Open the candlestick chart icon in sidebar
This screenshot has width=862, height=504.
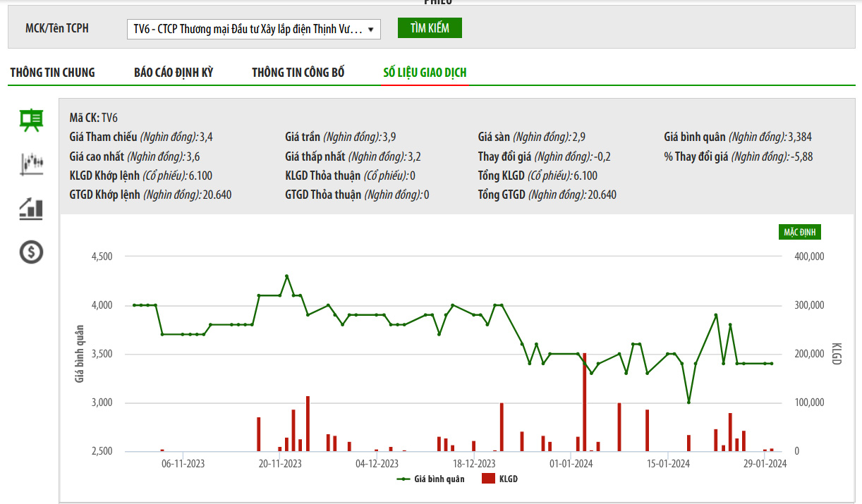[x=31, y=164]
